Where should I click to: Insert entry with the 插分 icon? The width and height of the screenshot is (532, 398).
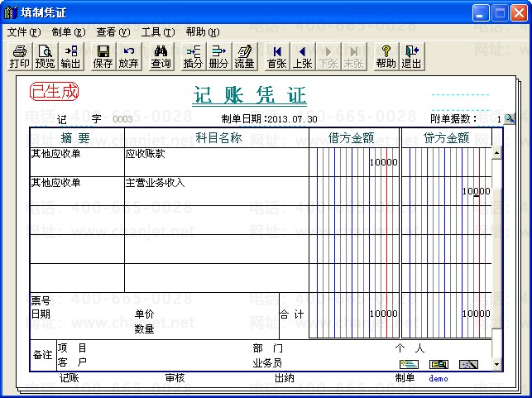(x=193, y=56)
